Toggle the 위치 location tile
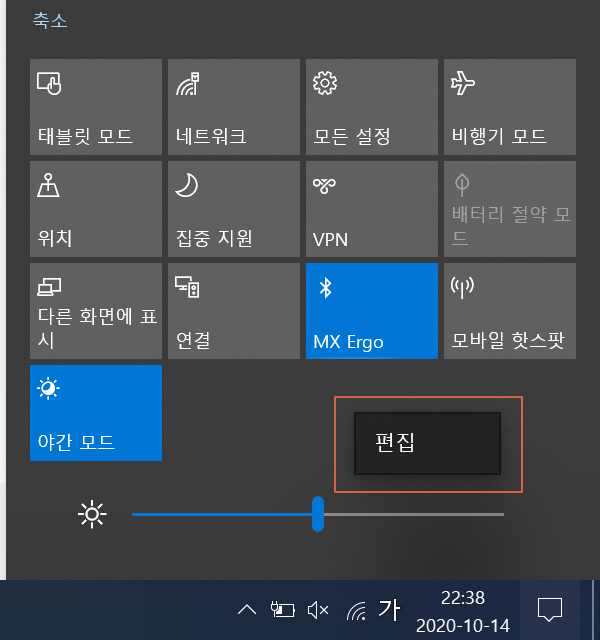 click(x=96, y=209)
